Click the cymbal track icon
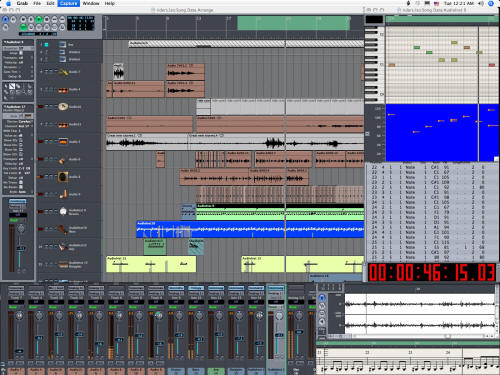The image size is (500, 375). pos(63,107)
